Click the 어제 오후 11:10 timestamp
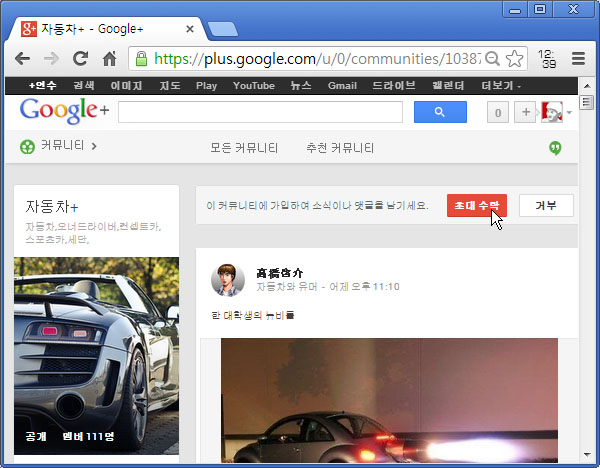The image size is (600, 468). [x=364, y=287]
